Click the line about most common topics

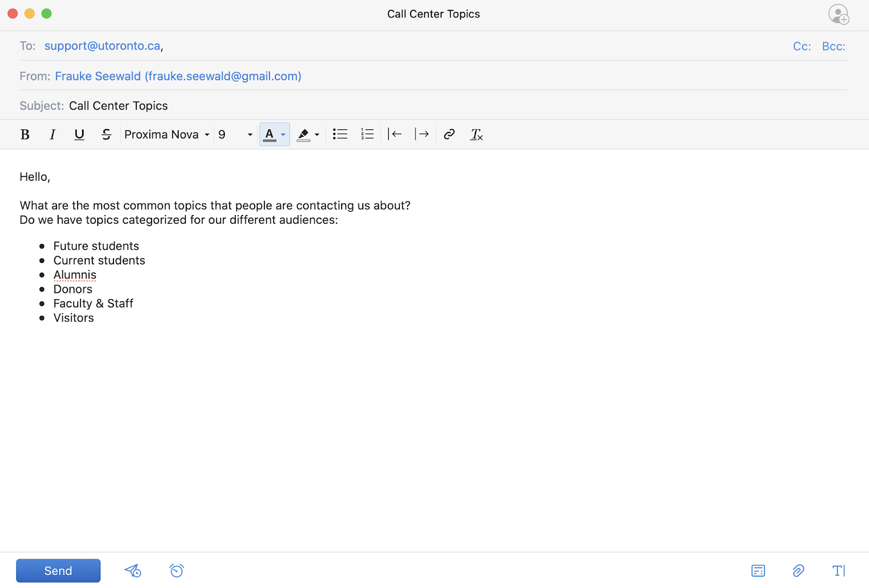coord(215,206)
